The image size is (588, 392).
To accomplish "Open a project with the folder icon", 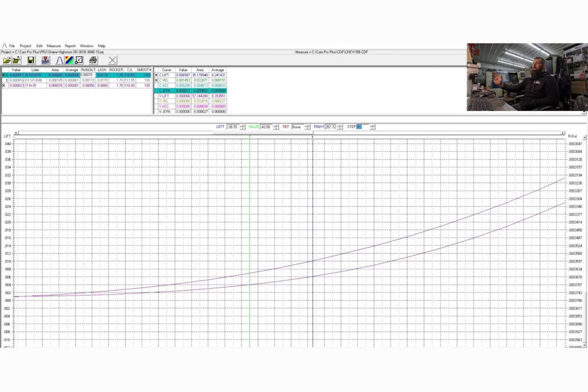I will pos(7,60).
